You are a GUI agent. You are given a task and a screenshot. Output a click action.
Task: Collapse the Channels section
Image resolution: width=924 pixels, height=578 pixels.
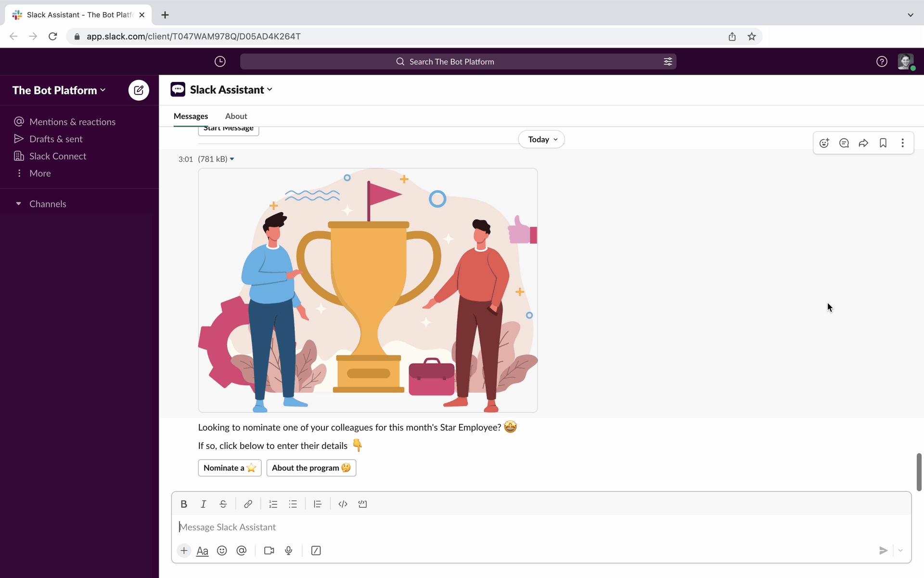[x=18, y=204]
